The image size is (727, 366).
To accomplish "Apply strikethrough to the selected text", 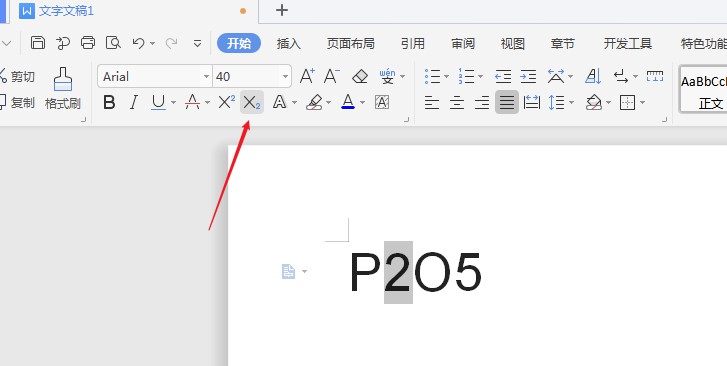I will tap(192, 102).
